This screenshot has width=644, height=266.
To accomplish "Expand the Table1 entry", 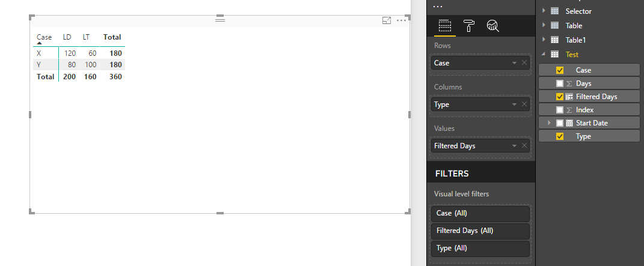I will click(x=544, y=40).
